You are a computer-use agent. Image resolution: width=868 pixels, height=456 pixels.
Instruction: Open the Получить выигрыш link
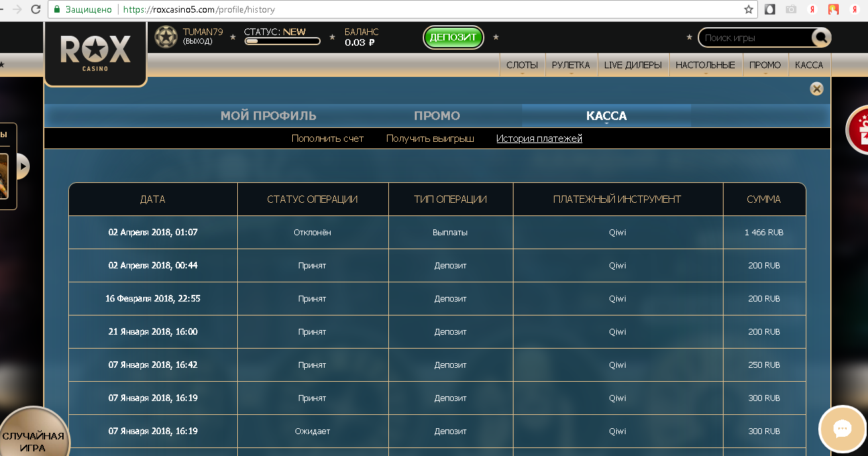pyautogui.click(x=430, y=139)
